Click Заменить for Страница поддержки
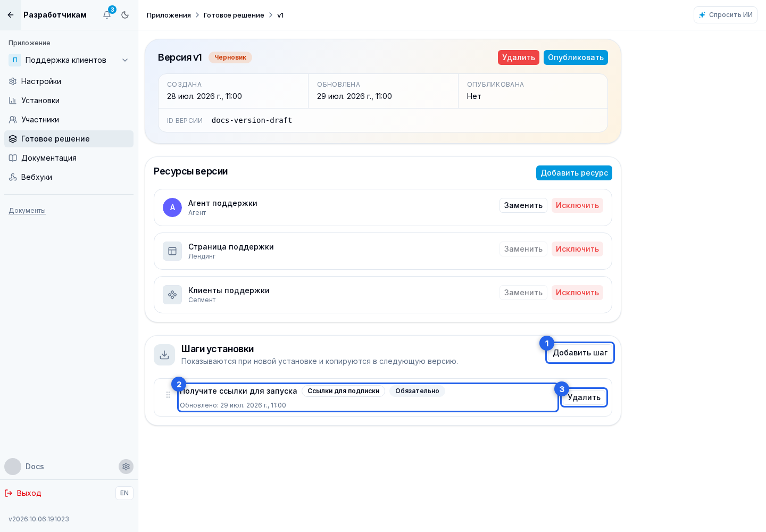The image size is (766, 532). (523, 249)
